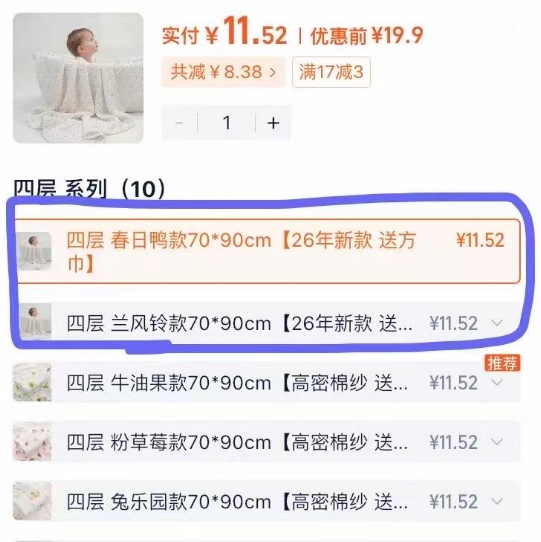The height and width of the screenshot is (542, 541).
Task: View the 粉草莓款 pattern thumbnail
Action: 32,442
